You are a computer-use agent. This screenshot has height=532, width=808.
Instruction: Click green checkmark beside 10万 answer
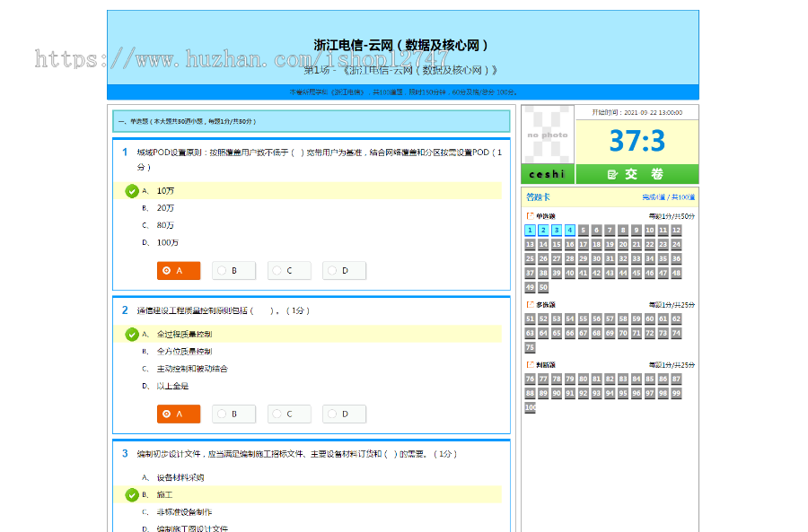132,191
